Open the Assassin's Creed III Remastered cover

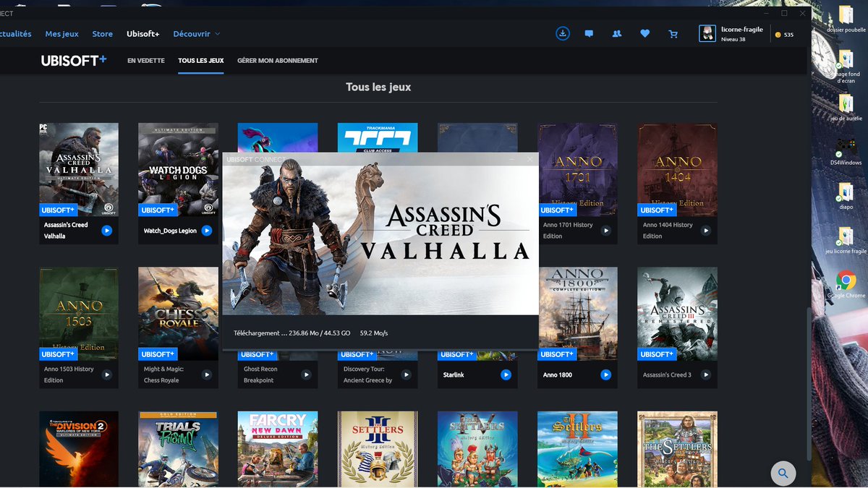coord(678,314)
